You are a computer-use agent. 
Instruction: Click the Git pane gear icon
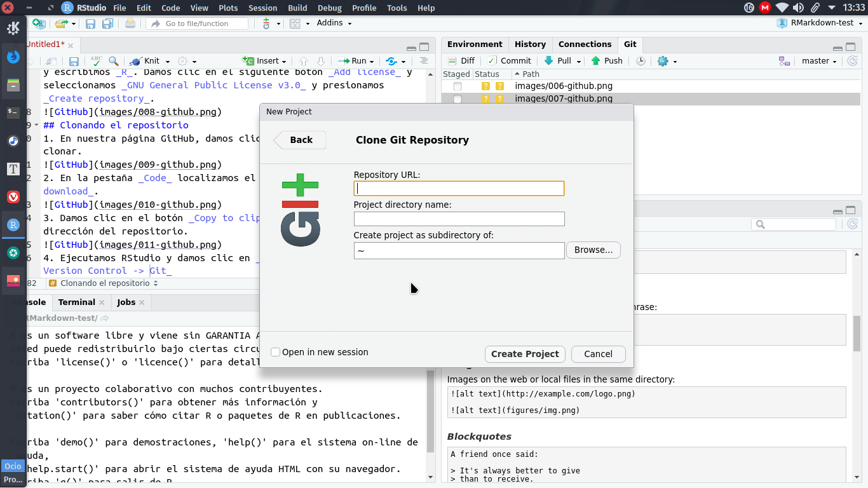point(663,61)
